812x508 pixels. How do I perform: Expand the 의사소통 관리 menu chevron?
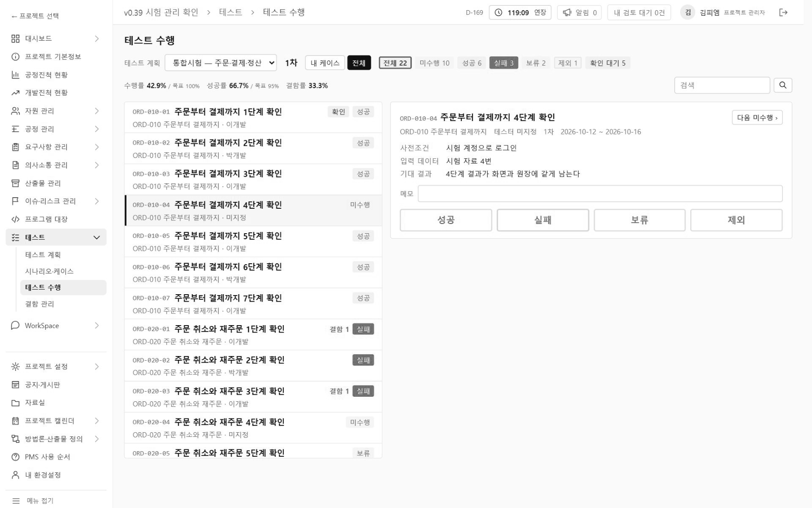97,165
